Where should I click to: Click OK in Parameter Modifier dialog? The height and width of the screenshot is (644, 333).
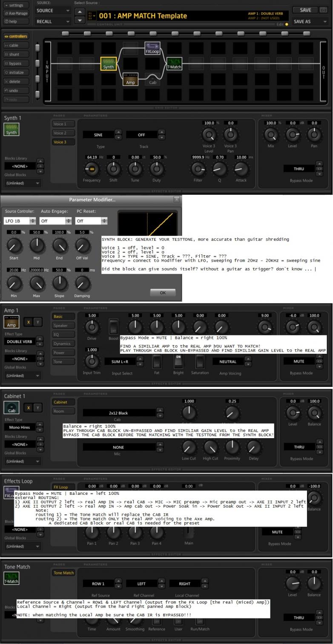(x=163, y=293)
